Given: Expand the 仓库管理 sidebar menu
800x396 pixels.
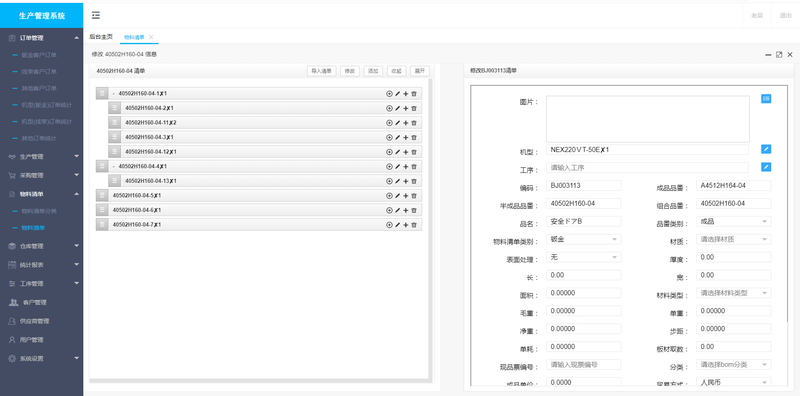Looking at the screenshot, I should (41, 246).
